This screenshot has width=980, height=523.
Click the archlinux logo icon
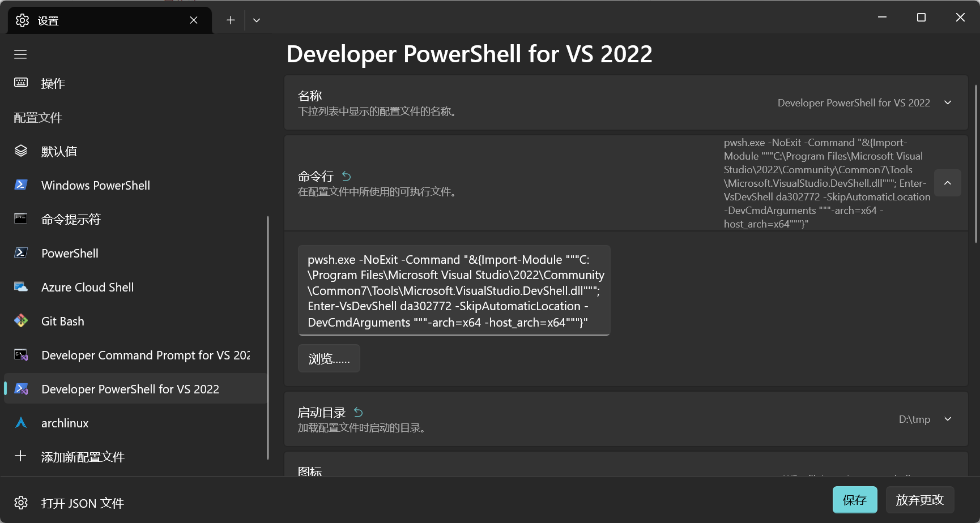(x=21, y=423)
